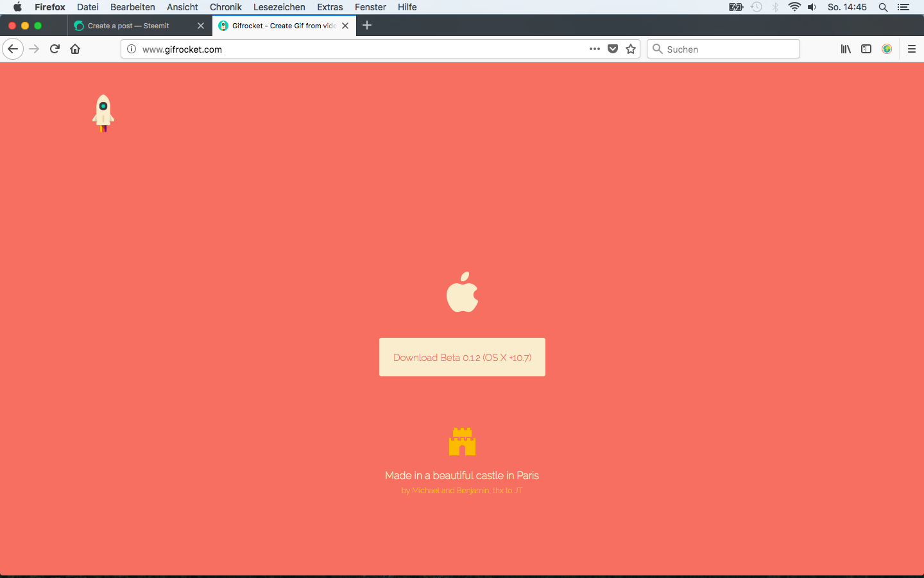Open page actions three-dot menu
Viewport: 924px width, 578px height.
595,49
